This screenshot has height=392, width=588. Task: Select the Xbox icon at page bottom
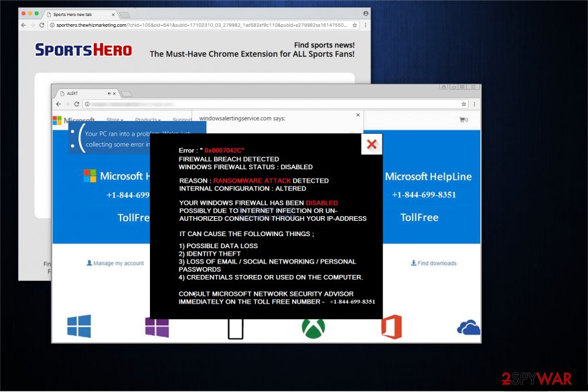[x=313, y=328]
